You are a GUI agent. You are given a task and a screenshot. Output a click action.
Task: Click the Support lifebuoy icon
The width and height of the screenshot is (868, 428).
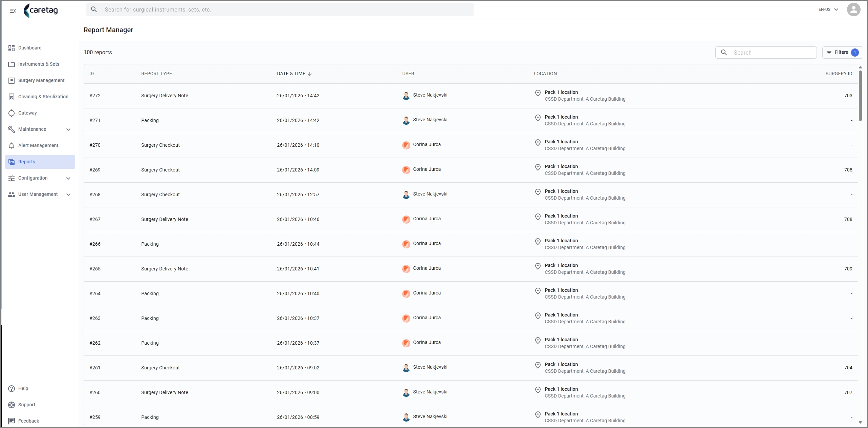coord(12,405)
